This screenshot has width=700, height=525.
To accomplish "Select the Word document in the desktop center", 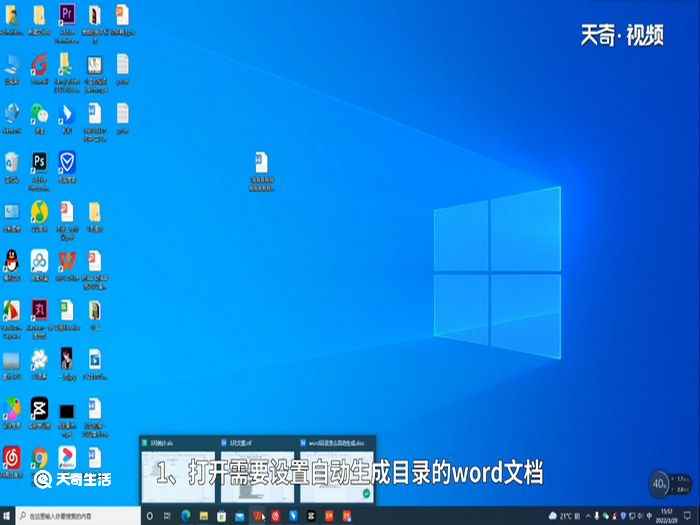I will (x=261, y=163).
